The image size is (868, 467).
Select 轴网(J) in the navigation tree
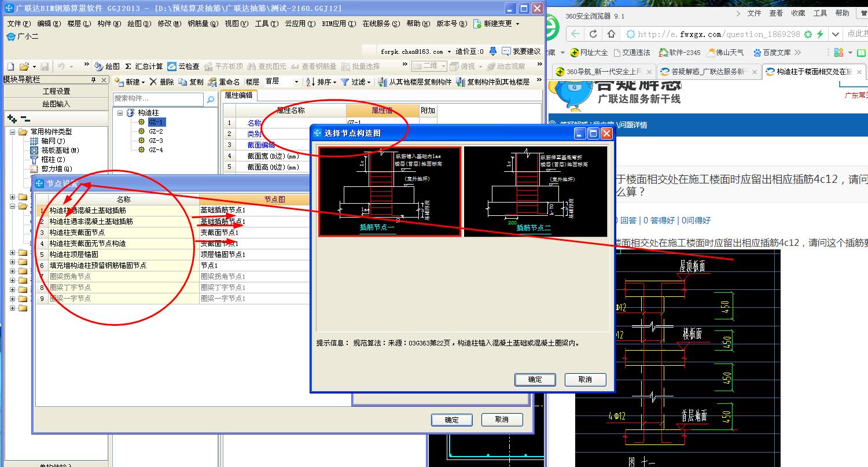coord(48,141)
